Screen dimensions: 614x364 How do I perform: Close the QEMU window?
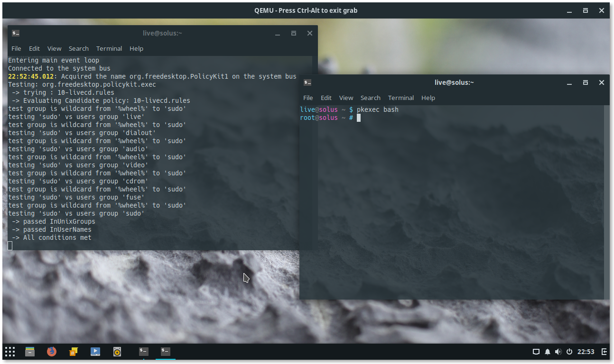(602, 10)
